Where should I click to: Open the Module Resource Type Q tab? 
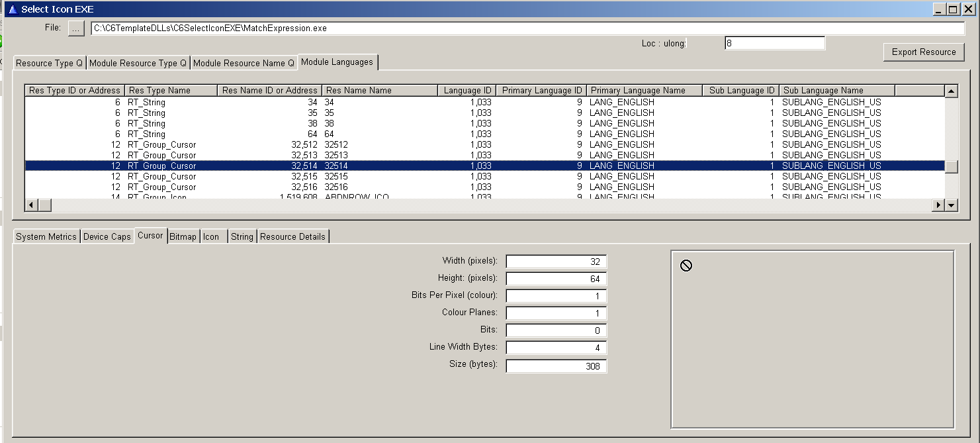(138, 63)
